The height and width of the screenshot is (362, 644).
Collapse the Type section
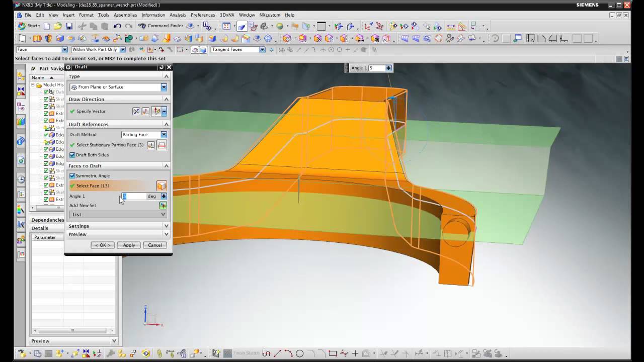coord(166,76)
